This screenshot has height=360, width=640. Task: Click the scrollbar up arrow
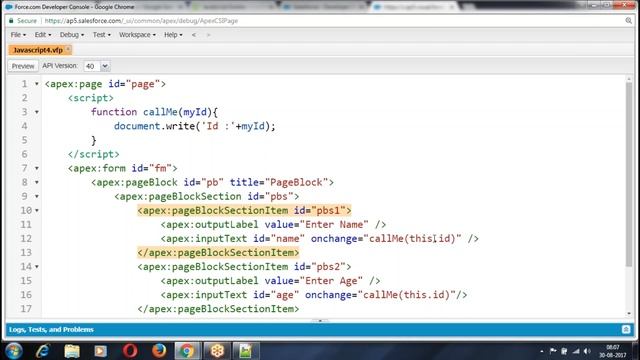click(x=629, y=79)
